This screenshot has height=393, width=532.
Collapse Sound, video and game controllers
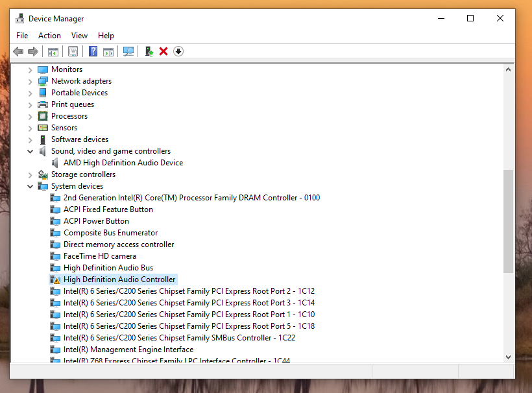(x=30, y=151)
